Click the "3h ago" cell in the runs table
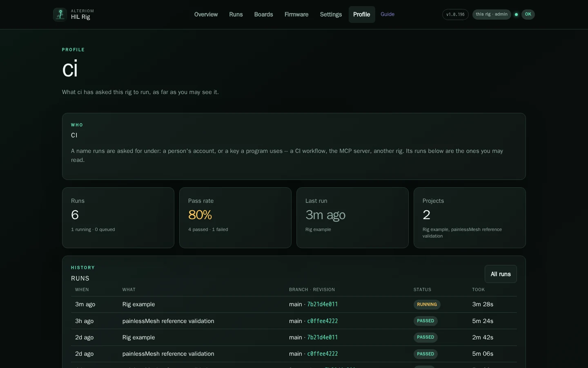Screen dimensions: 588x368 85,321
